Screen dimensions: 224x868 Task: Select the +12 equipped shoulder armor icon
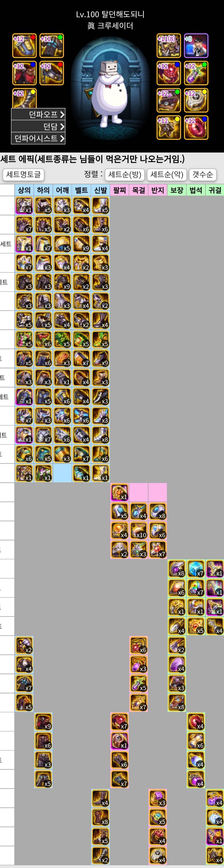[24, 46]
